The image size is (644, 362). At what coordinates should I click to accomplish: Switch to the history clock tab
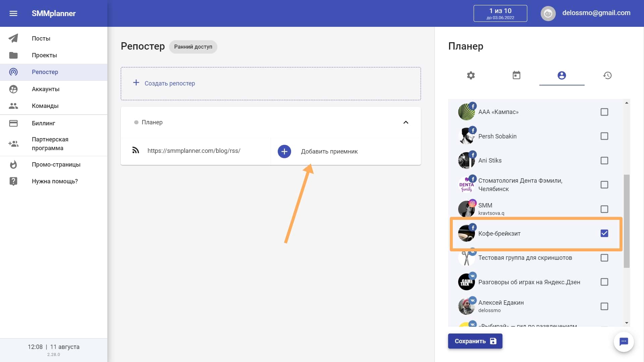(607, 75)
